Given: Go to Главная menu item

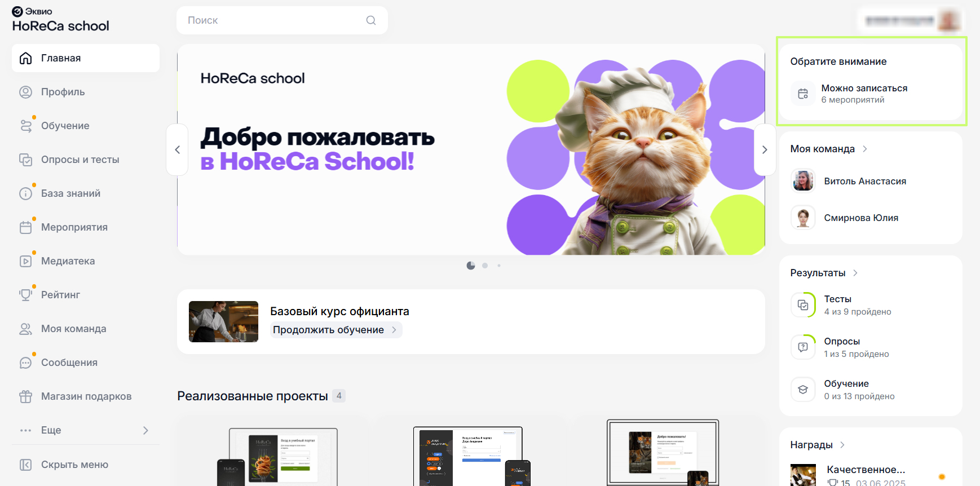Looking at the screenshot, I should [x=86, y=58].
